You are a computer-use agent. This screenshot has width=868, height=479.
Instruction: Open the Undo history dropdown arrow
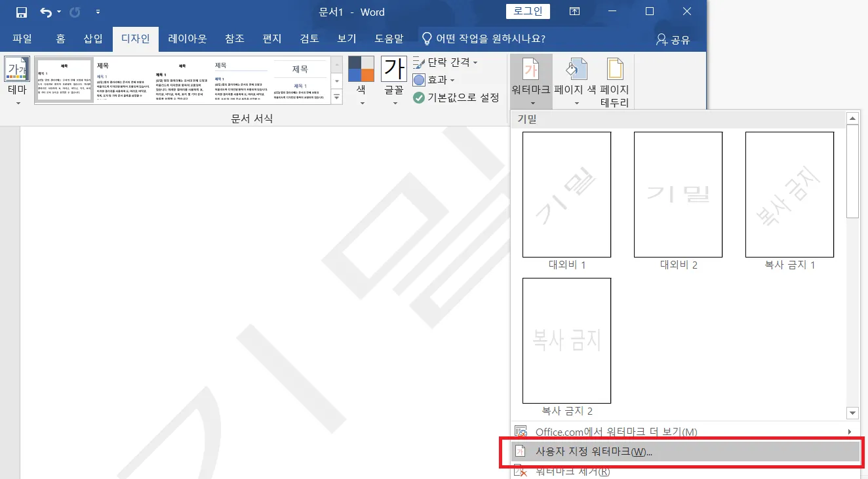click(59, 12)
